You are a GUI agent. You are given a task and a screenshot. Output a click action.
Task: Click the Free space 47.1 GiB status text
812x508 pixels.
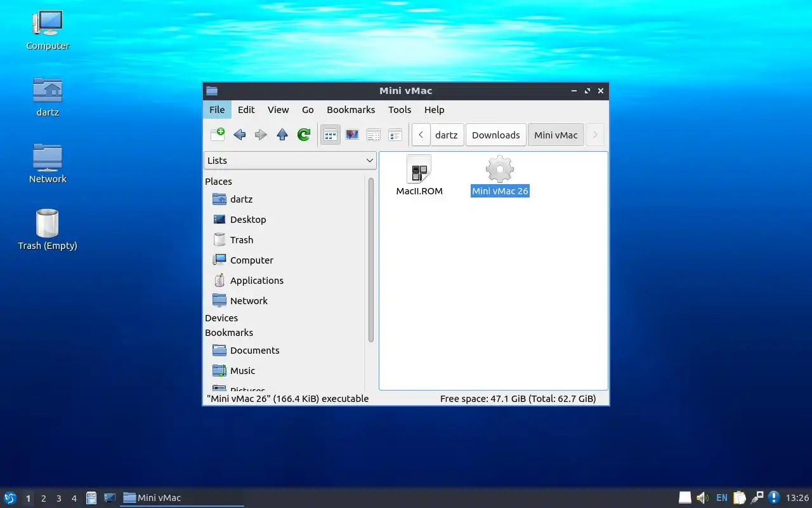pyautogui.click(x=518, y=399)
